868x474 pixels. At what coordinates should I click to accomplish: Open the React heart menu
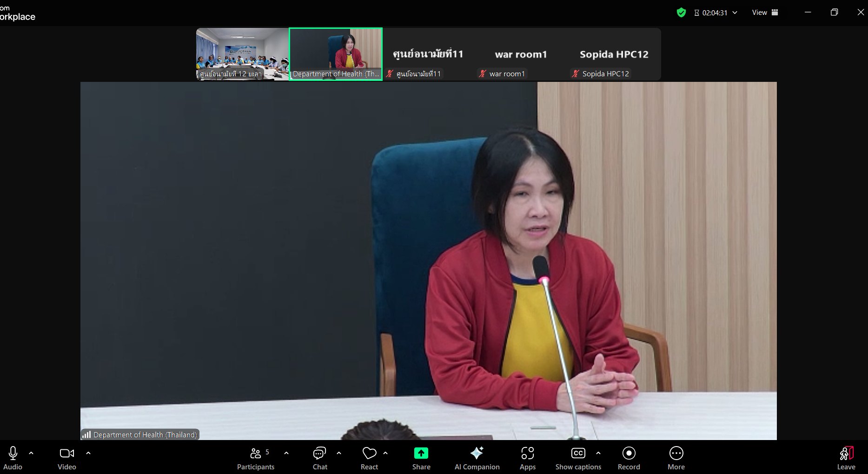tap(370, 458)
